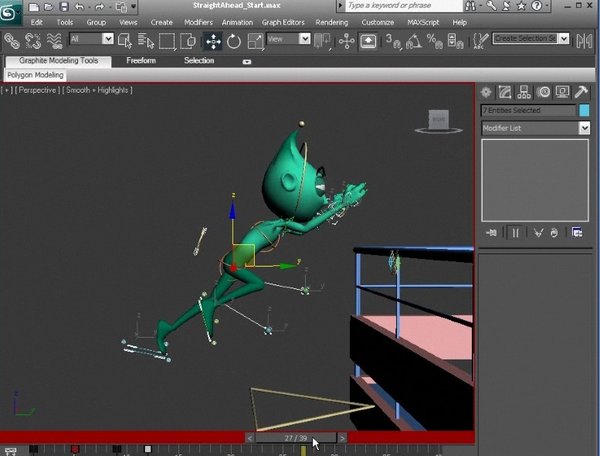Viewport: 600px width, 456px height.
Task: Step time slider to next frame
Action: 342,438
